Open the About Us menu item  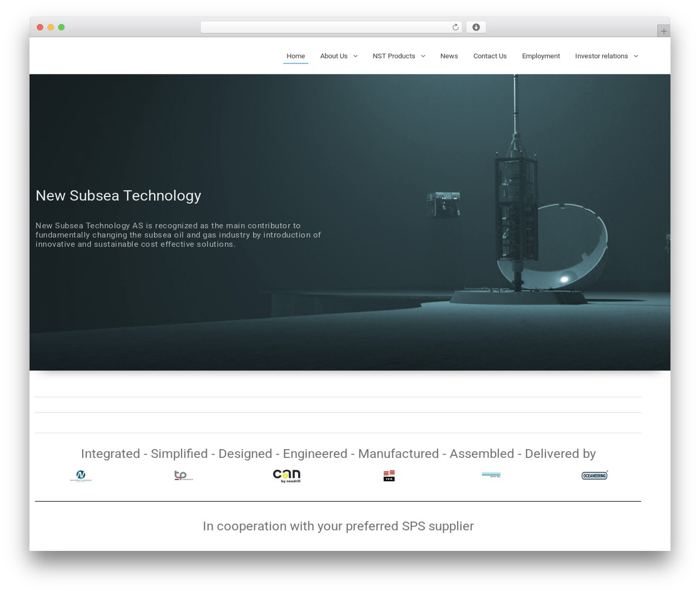pyautogui.click(x=334, y=56)
